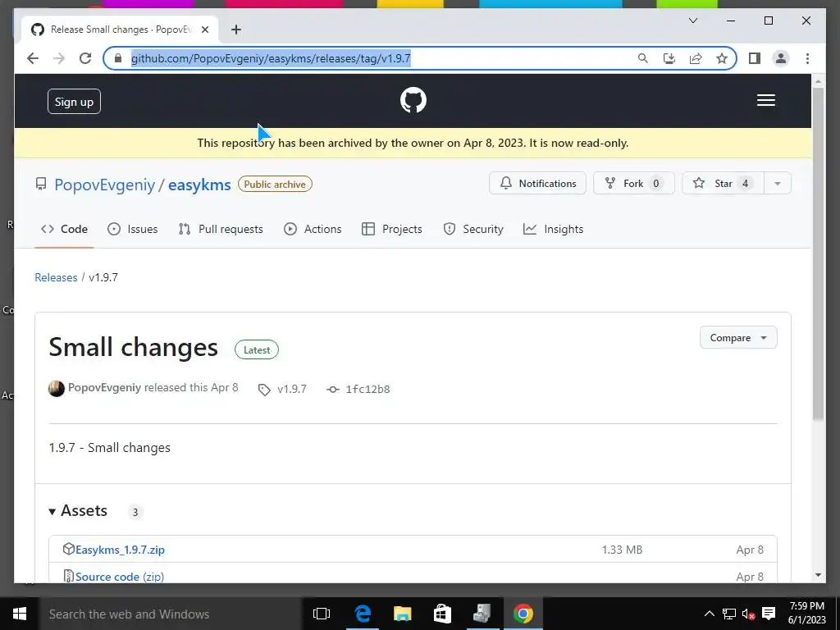
Task: Show hidden tray icons chevron
Action: point(710,614)
